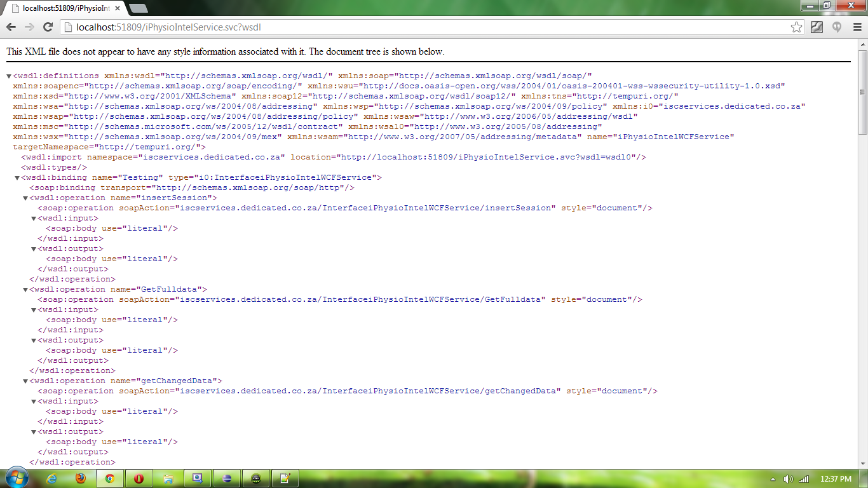Click the targetNamespace="http://tempuri.org/" line

tap(109, 147)
